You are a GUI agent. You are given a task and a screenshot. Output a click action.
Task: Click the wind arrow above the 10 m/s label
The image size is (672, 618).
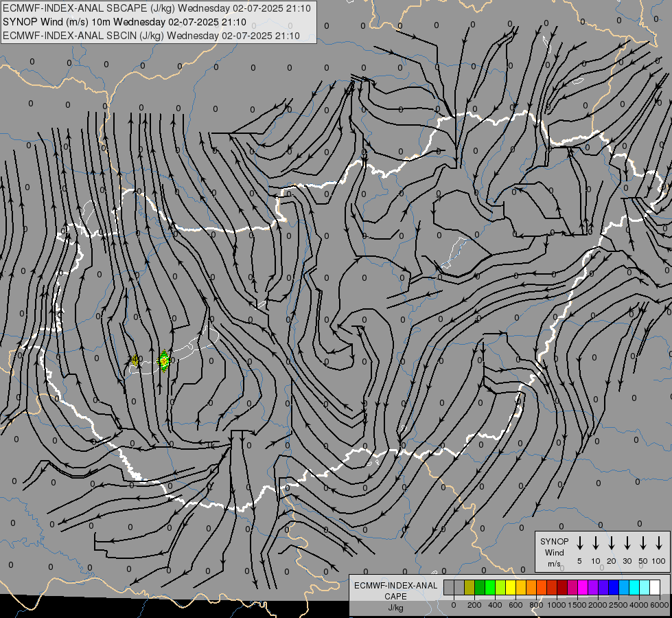pos(596,543)
